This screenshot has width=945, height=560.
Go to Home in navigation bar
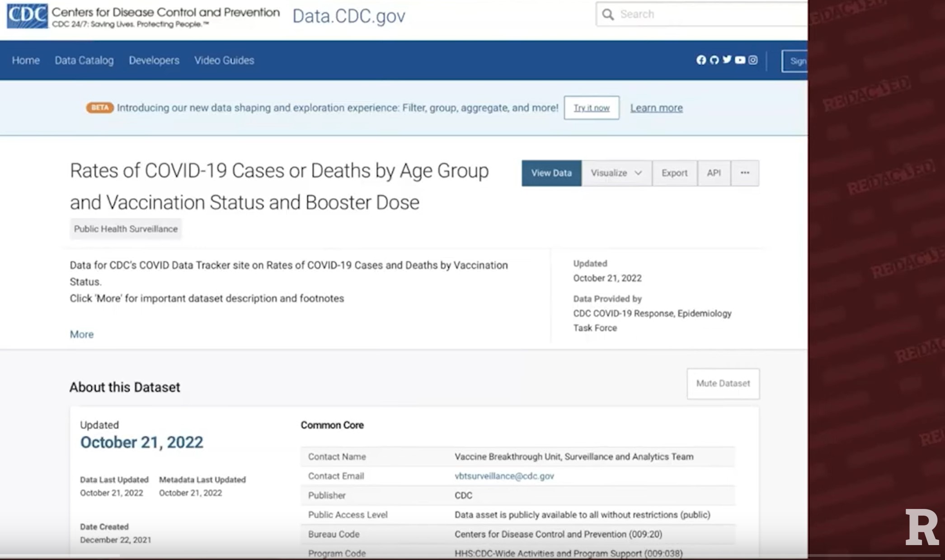point(26,60)
